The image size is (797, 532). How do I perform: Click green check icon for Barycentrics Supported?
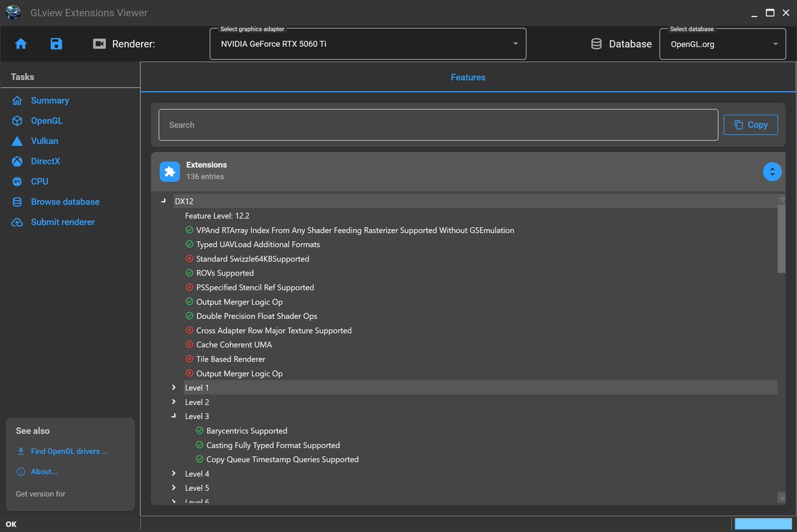[199, 431]
